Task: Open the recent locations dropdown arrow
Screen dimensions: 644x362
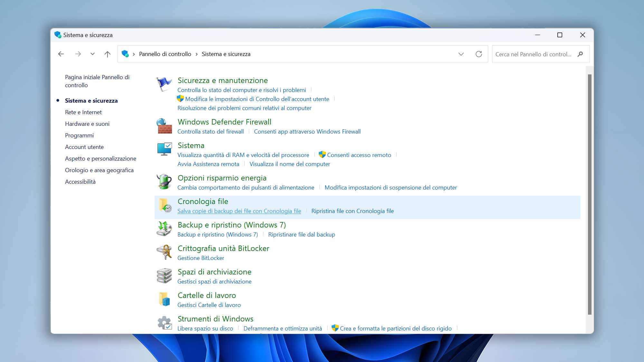Action: point(92,54)
